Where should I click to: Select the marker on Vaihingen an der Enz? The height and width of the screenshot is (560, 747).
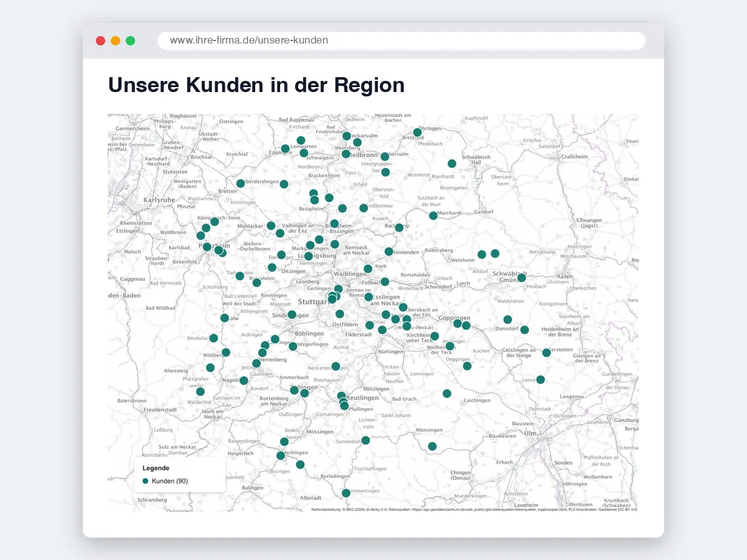pyautogui.click(x=280, y=233)
